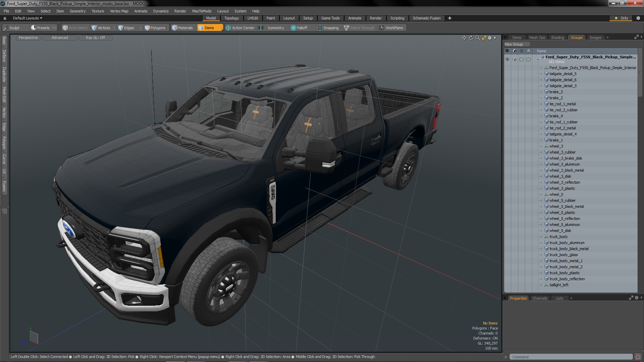Toggle visibility eye of the Ford group
644x362 pixels.
coord(507,59)
